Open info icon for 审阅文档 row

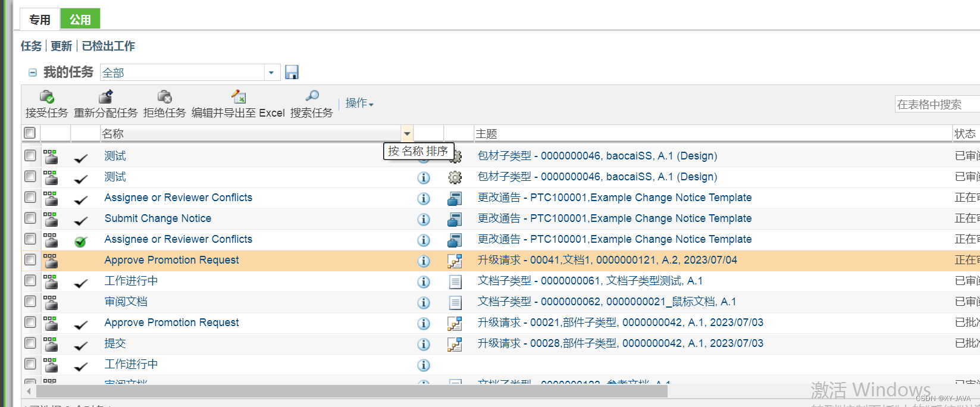pyautogui.click(x=424, y=302)
